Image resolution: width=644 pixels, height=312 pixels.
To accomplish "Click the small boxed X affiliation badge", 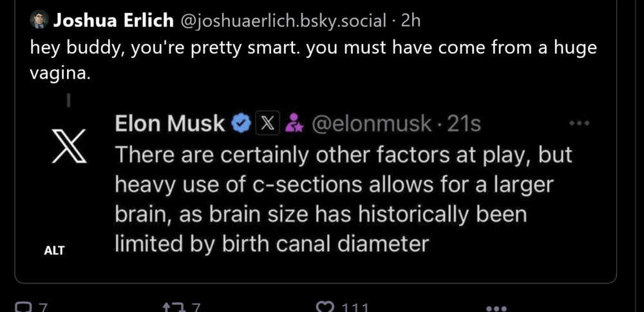I will pyautogui.click(x=267, y=122).
